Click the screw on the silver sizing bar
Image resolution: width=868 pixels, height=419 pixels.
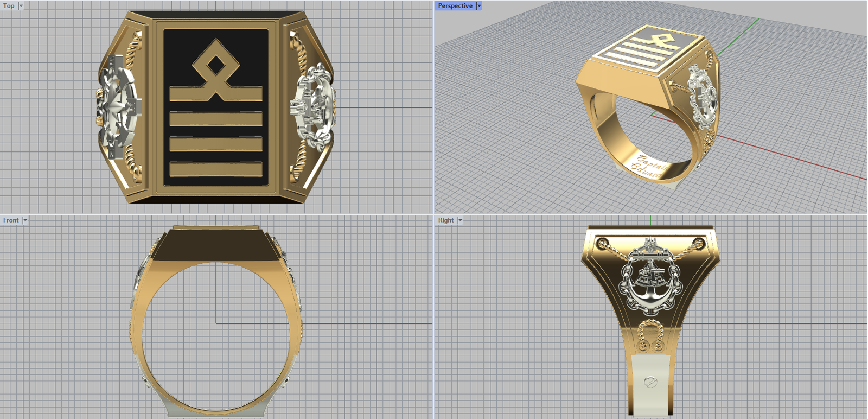[x=649, y=382]
